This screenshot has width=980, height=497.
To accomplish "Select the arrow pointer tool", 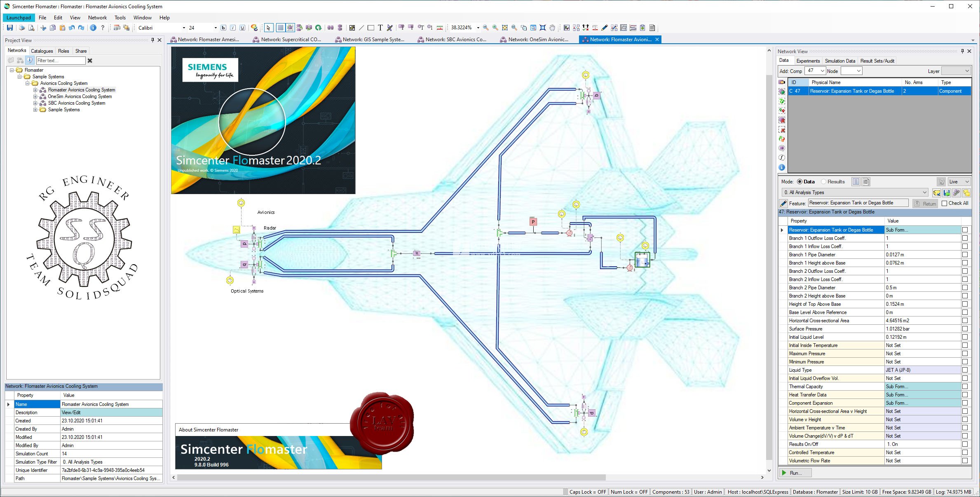I will click(268, 28).
